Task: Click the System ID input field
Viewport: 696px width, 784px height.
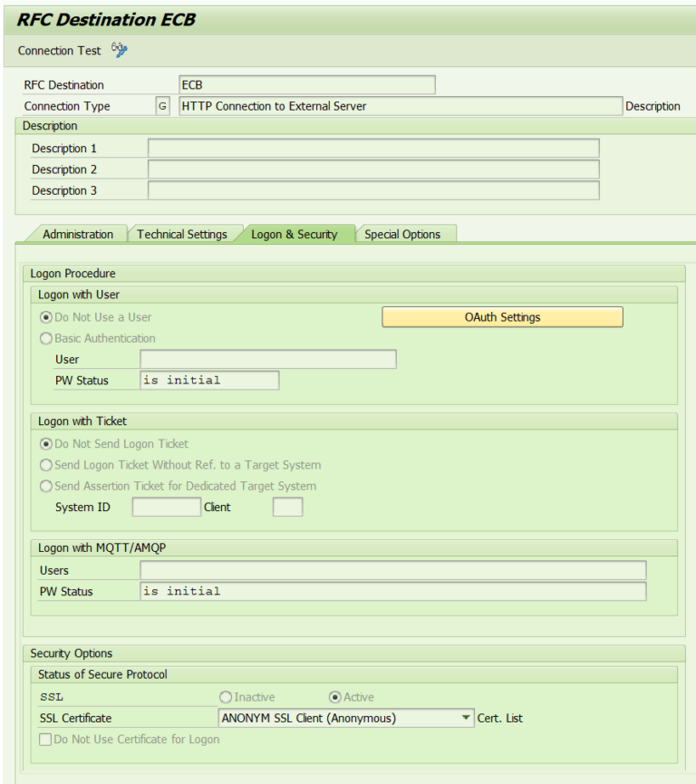Action: (x=167, y=507)
